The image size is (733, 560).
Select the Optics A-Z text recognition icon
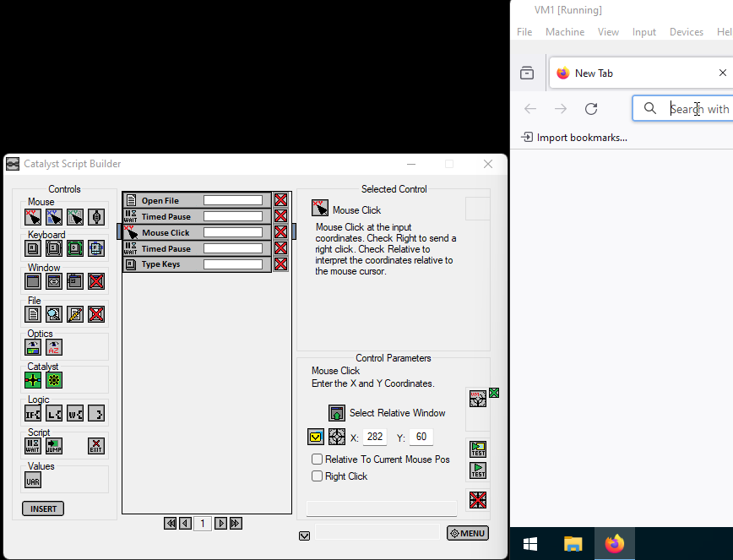pyautogui.click(x=53, y=346)
